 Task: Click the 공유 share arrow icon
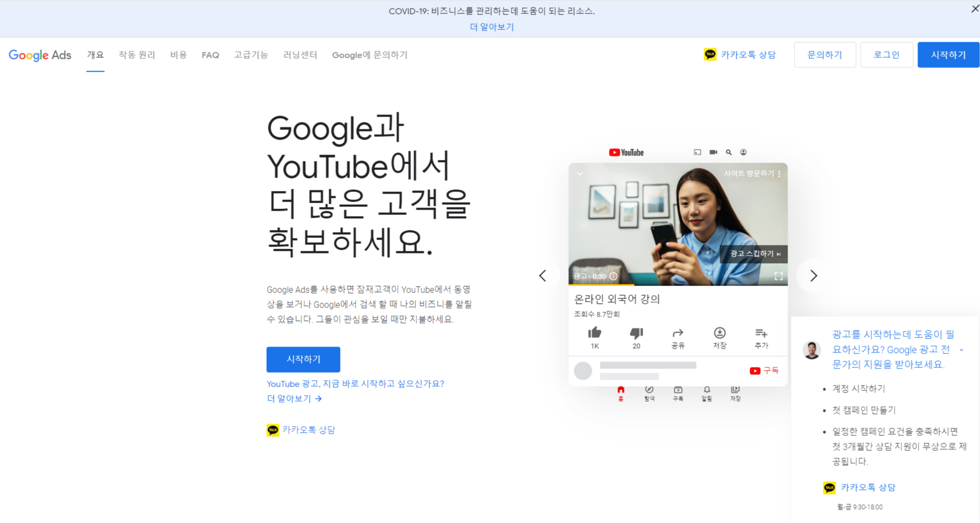[x=678, y=333]
